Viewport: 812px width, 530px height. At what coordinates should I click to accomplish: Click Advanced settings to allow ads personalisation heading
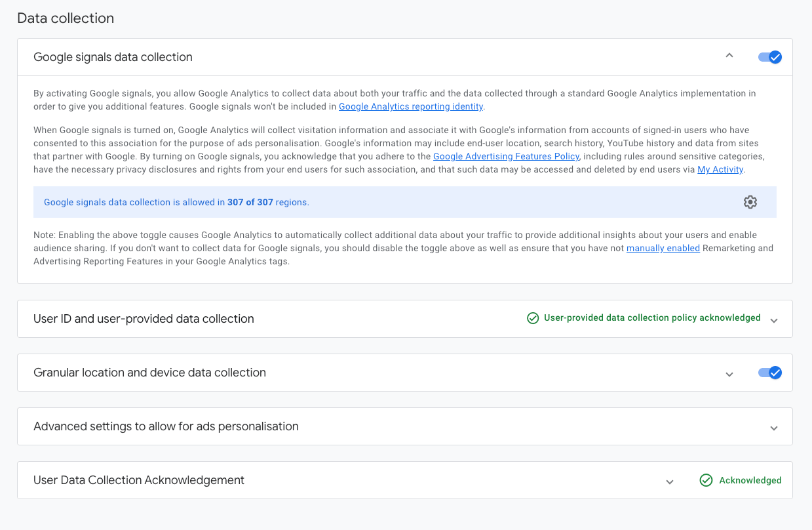point(166,426)
